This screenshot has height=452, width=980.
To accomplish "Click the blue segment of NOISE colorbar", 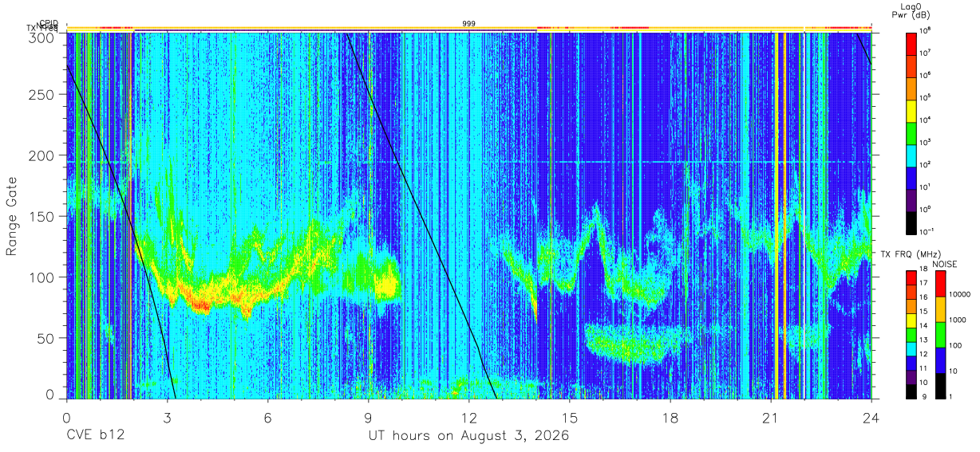I will click(x=940, y=360).
